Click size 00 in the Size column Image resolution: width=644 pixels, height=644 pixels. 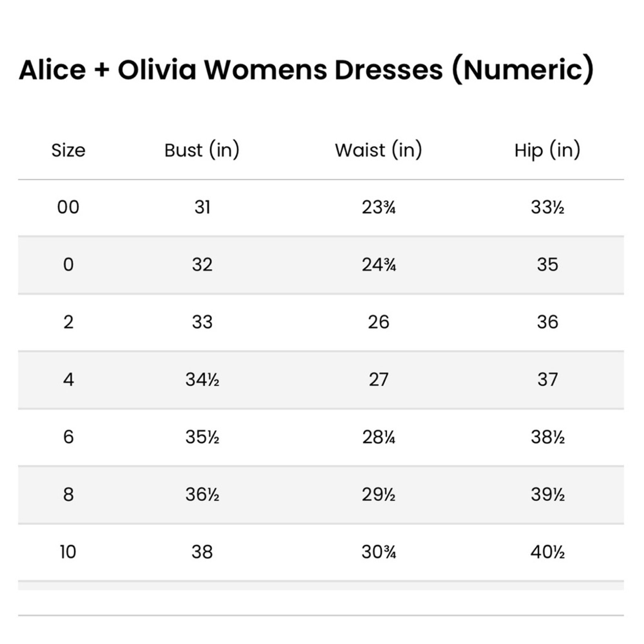click(68, 207)
